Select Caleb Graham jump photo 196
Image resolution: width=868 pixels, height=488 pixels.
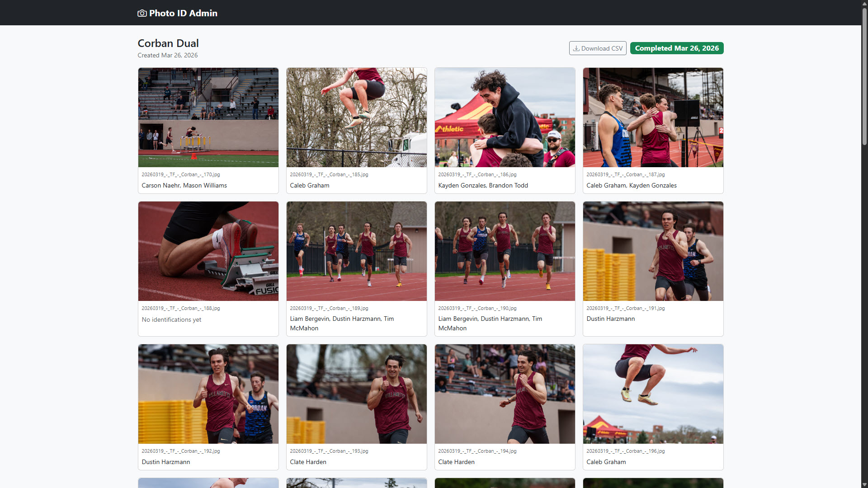coord(653,394)
